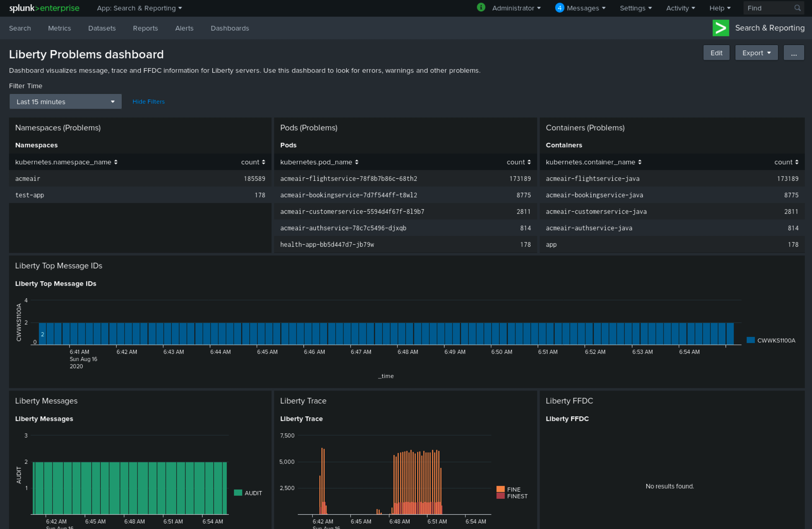Sort by kubernetes.namespace_name column arrows
Screen dimensions: 812x529
[x=116, y=162]
